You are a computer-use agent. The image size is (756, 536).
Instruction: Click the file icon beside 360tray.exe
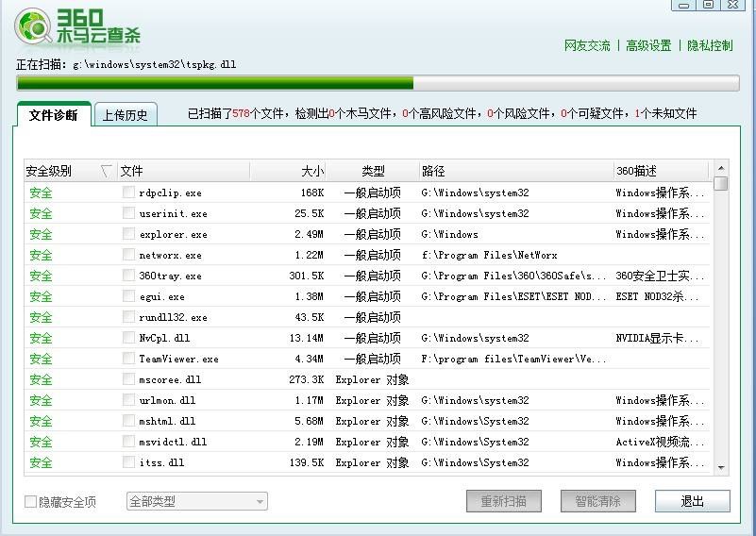coord(128,276)
